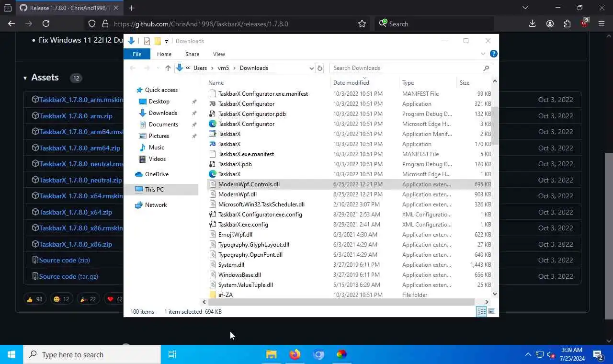Go up one folder level in Explorer
The image size is (613, 364).
click(x=168, y=68)
